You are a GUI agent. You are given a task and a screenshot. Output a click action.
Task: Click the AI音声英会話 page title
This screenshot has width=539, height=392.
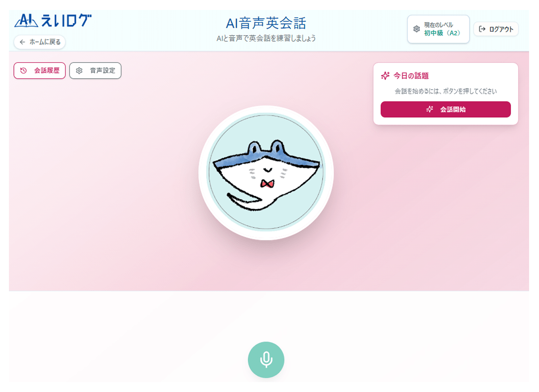[x=266, y=23]
